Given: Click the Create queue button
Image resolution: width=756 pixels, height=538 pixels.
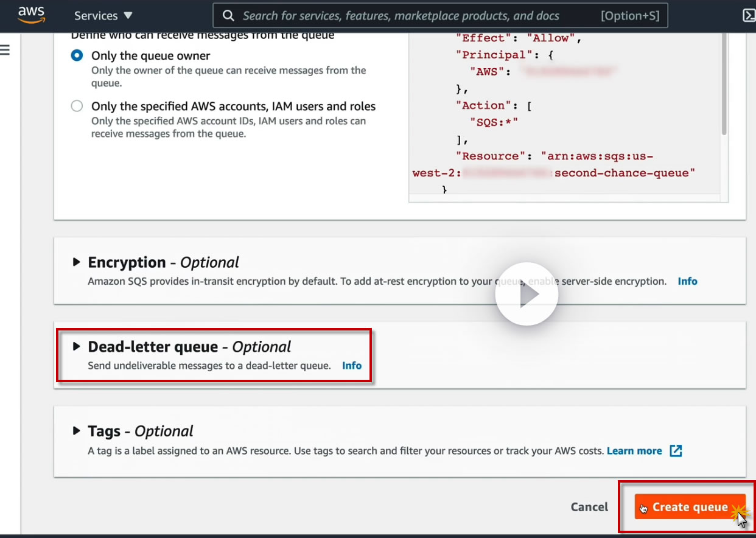Looking at the screenshot, I should (690, 507).
